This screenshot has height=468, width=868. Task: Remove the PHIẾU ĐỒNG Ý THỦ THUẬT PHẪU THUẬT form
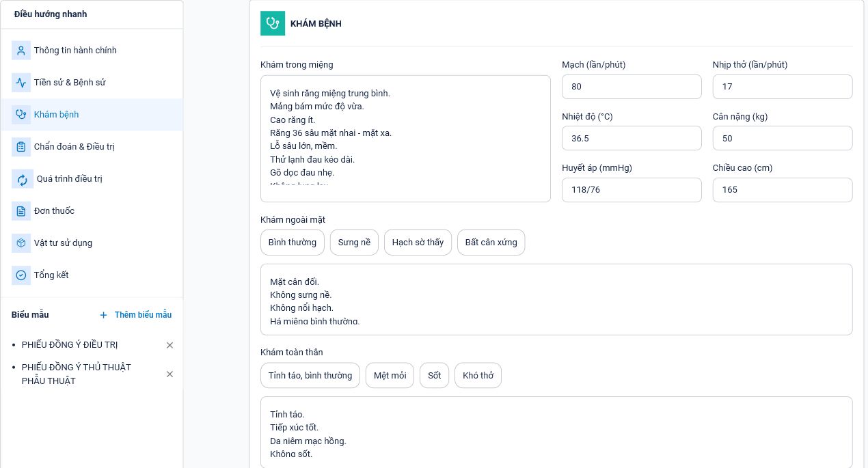click(169, 374)
